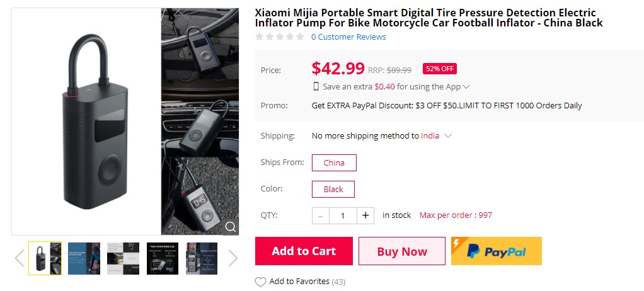
Task: Increase quantity with the plus button
Action: 365,215
